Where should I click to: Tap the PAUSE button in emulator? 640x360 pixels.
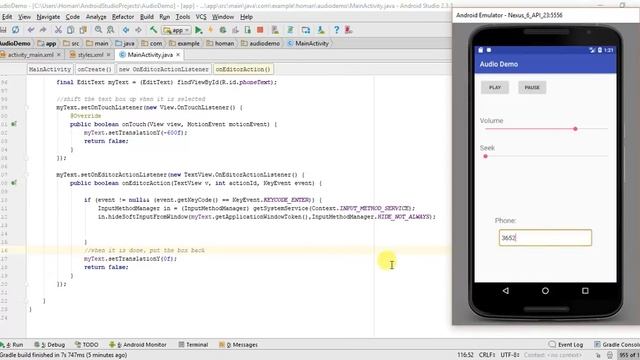click(x=532, y=87)
